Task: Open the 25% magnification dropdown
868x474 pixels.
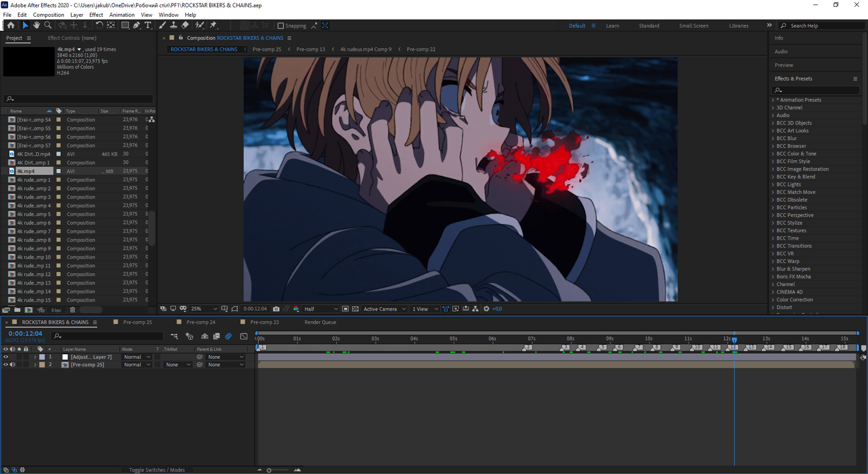Action: click(204, 309)
